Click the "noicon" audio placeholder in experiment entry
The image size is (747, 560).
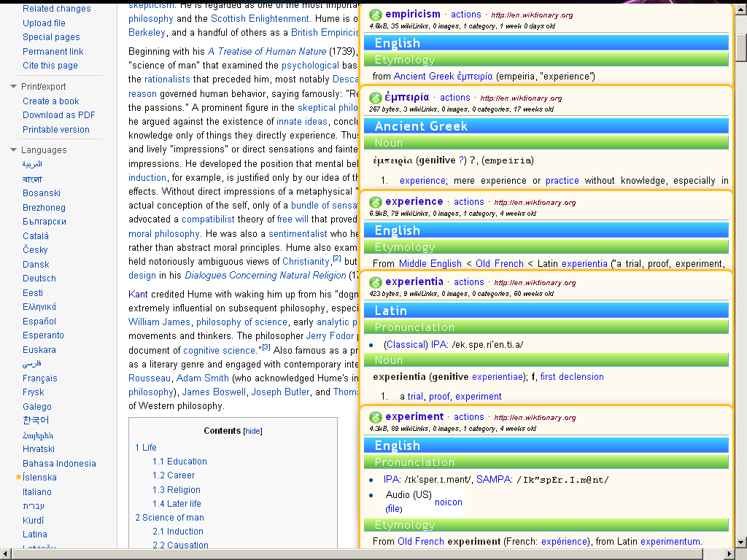tap(449, 502)
